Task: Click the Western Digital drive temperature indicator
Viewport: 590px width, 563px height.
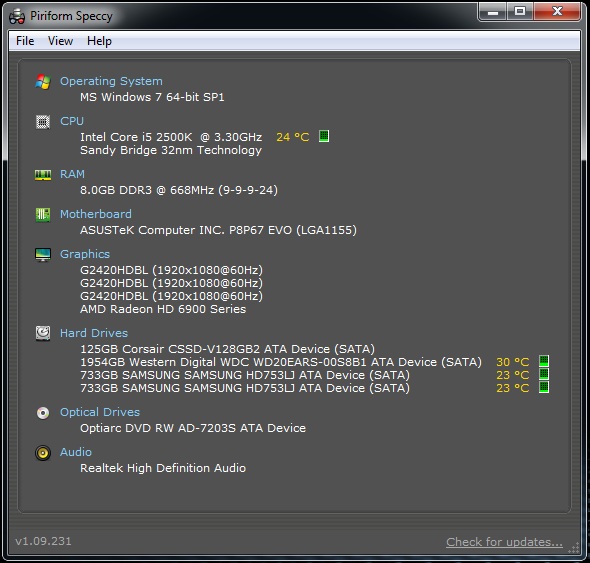Action: [544, 361]
